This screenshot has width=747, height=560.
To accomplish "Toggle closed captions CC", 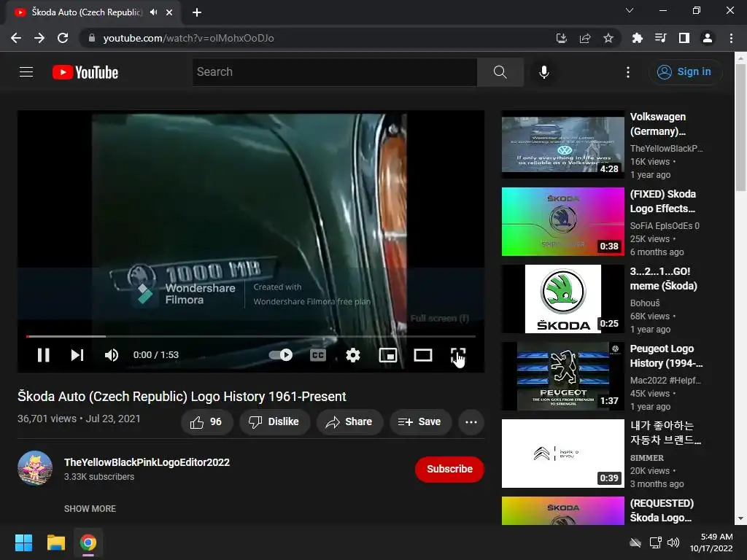I will tap(318, 355).
